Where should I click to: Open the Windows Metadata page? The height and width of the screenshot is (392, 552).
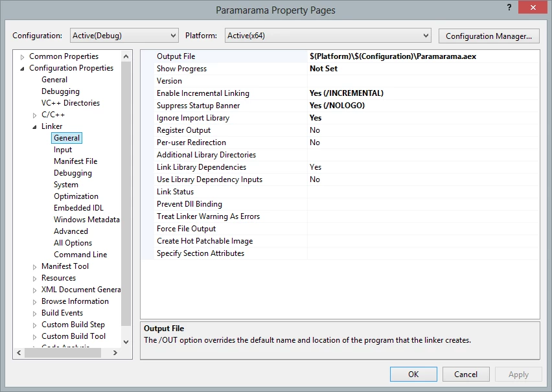tap(87, 219)
